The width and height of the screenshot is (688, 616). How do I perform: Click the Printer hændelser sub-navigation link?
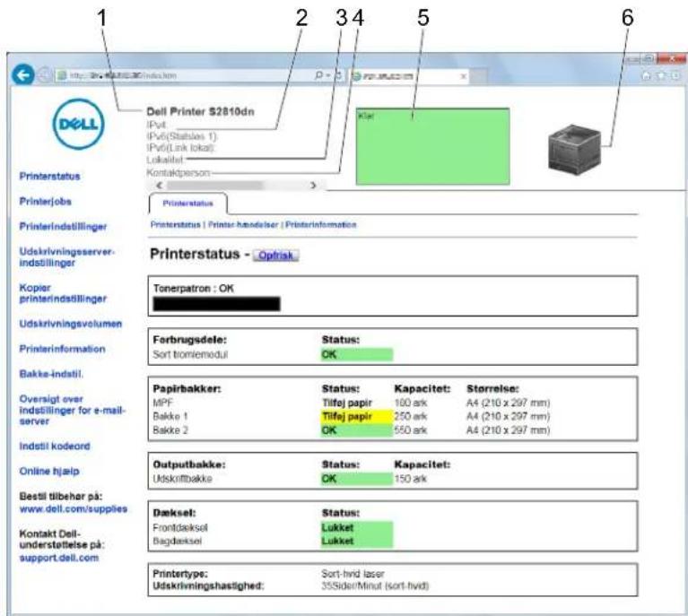coord(243,225)
